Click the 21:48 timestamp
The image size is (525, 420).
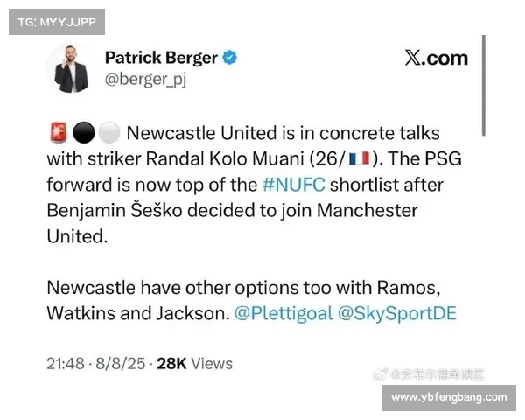[x=66, y=364]
